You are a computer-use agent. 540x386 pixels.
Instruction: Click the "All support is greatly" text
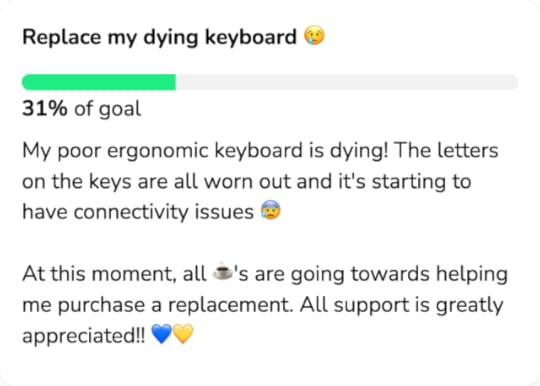(401, 305)
